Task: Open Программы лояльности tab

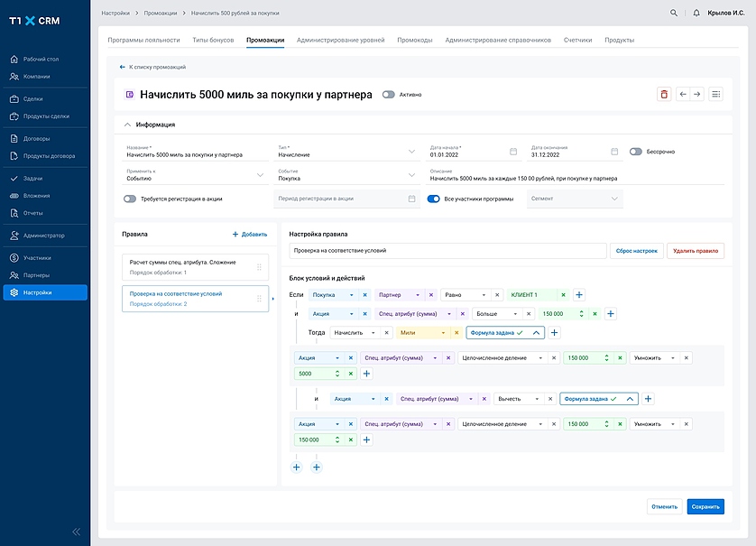Action: tap(143, 41)
